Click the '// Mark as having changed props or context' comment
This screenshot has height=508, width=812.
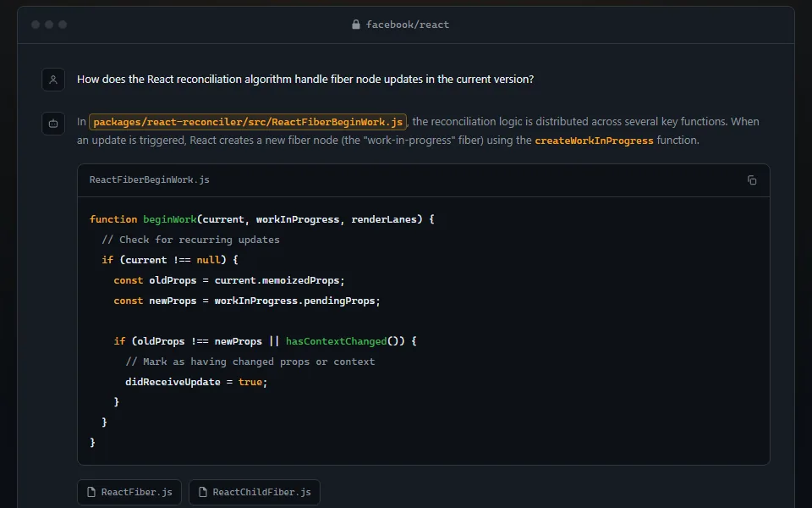[250, 362]
